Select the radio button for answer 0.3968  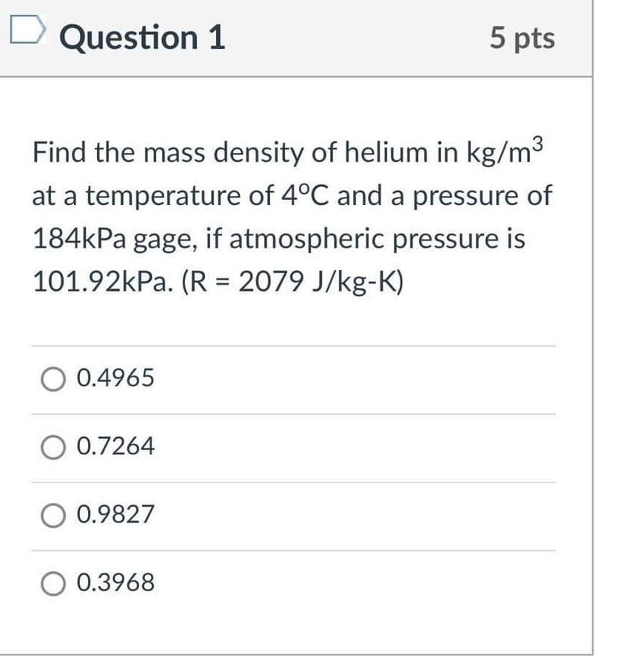click(x=52, y=583)
